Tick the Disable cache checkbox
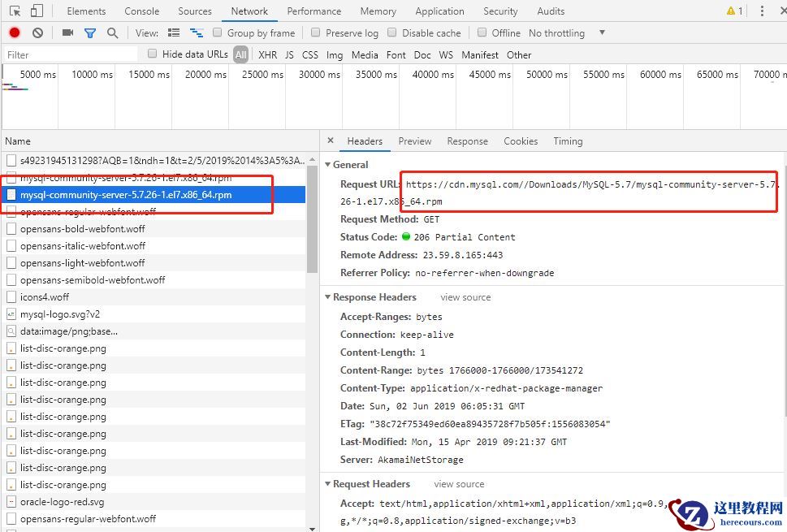The width and height of the screenshot is (787, 532). (392, 32)
